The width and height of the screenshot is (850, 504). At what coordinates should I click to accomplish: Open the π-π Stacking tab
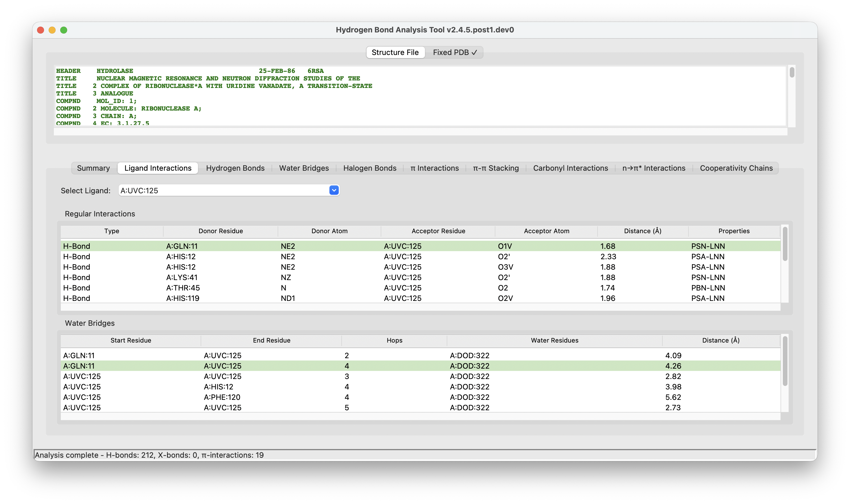(x=496, y=168)
